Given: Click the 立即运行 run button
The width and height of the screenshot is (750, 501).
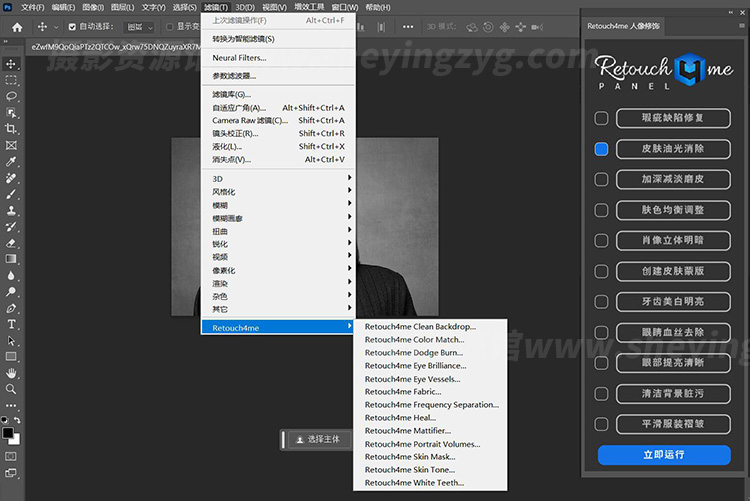Looking at the screenshot, I should tap(664, 455).
